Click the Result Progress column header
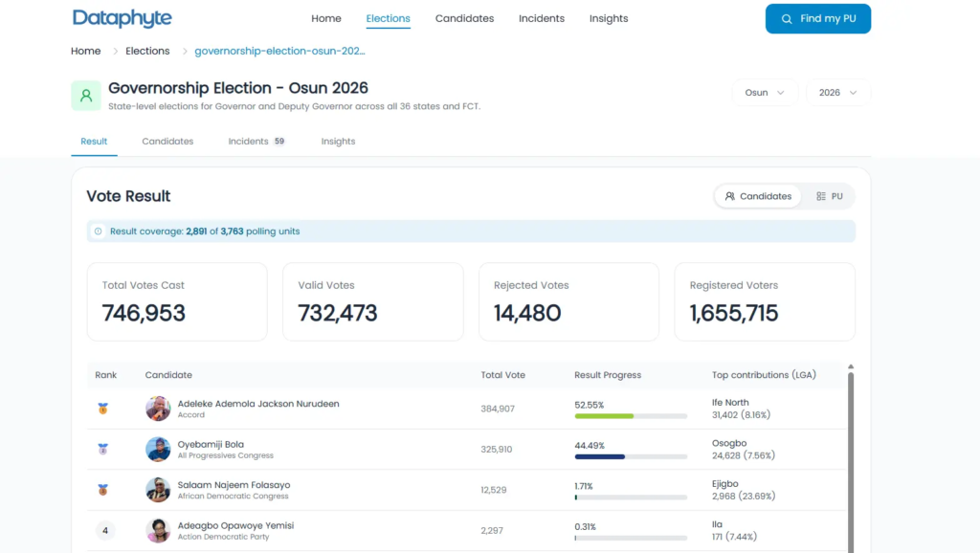980x553 pixels. point(608,375)
